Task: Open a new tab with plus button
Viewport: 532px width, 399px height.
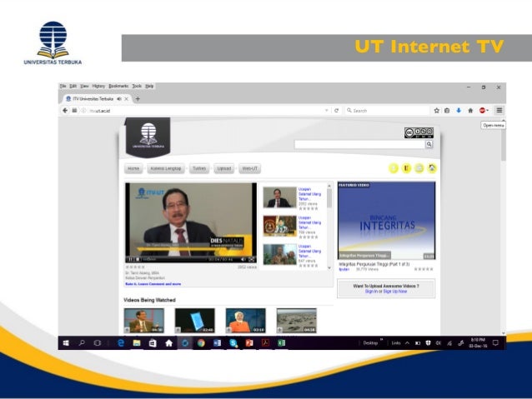Action: (138, 99)
